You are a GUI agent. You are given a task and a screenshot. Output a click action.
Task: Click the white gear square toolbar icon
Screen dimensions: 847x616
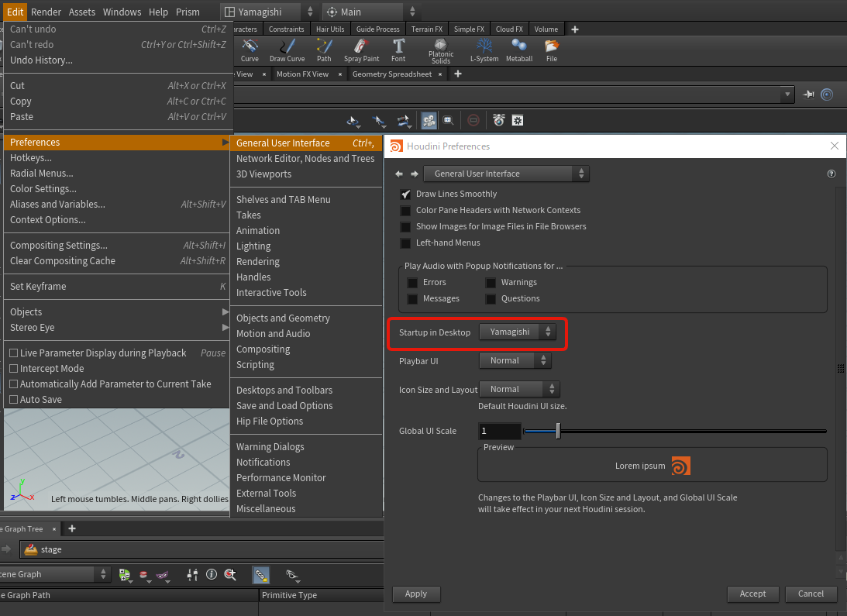point(518,120)
